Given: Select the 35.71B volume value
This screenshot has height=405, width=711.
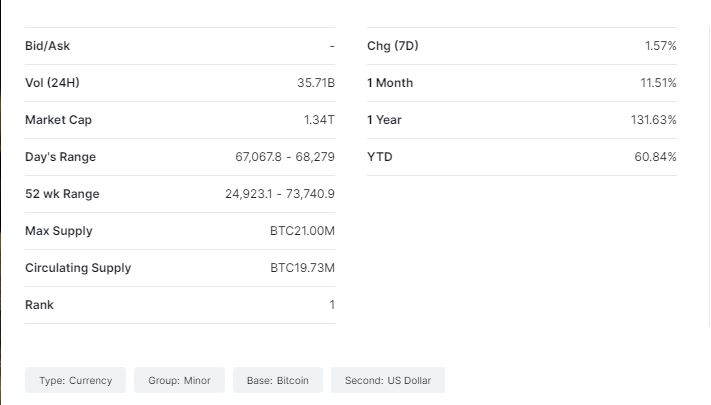Looking at the screenshot, I should 316,83.
